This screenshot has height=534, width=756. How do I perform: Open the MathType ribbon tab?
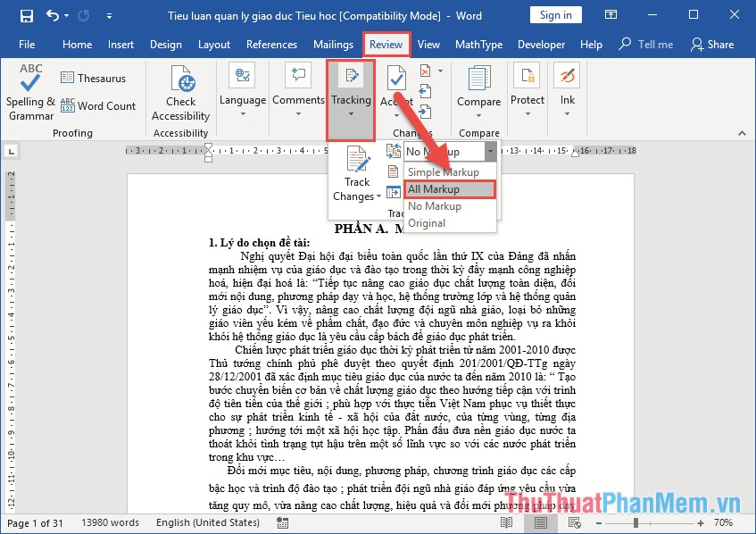[x=477, y=44]
